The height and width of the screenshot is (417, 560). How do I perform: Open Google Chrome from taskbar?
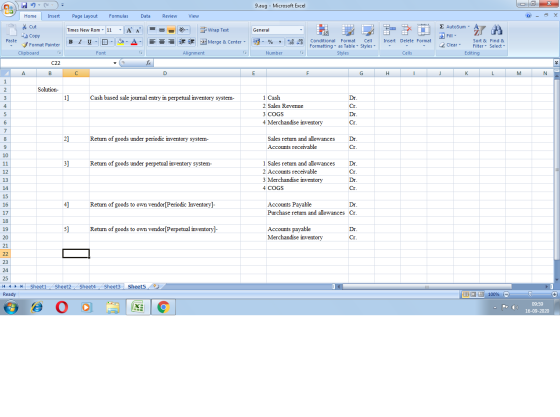tap(163, 307)
